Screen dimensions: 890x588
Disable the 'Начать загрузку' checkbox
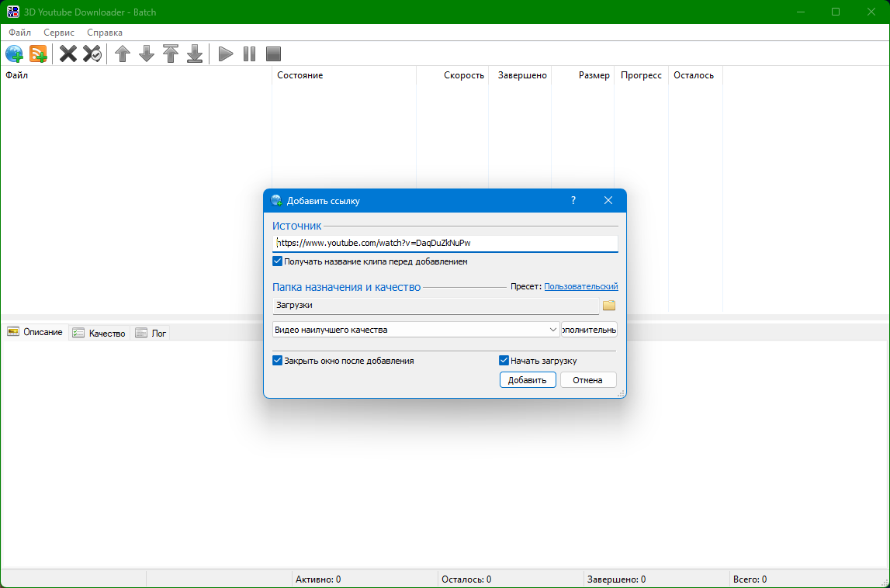[504, 361]
